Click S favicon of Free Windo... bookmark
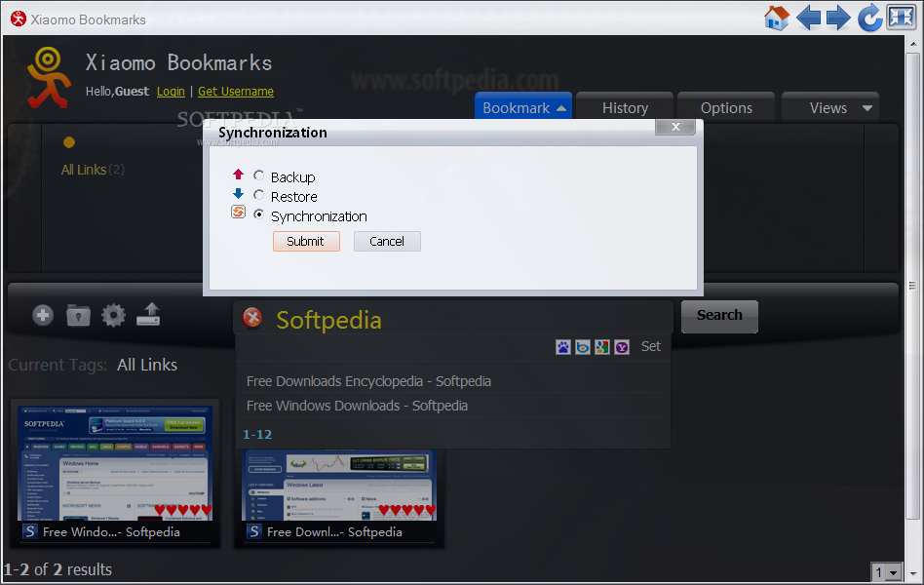The image size is (924, 585). [30, 531]
